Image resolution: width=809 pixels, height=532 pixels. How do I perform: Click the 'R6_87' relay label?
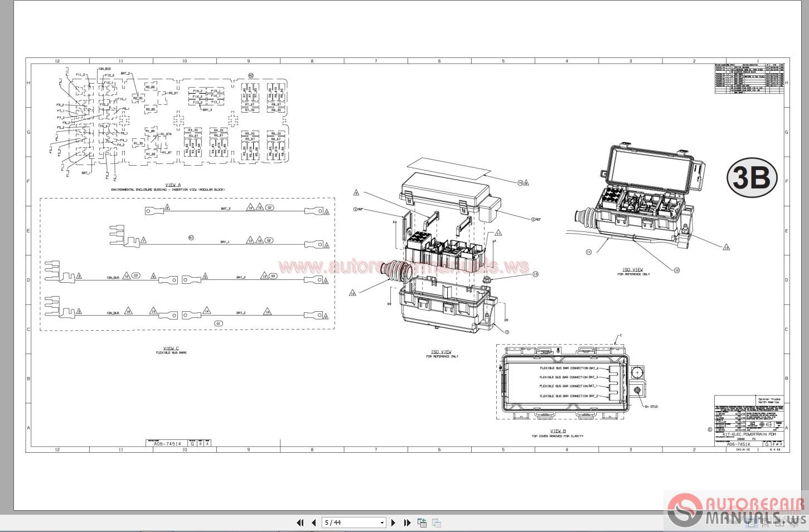tap(276, 139)
